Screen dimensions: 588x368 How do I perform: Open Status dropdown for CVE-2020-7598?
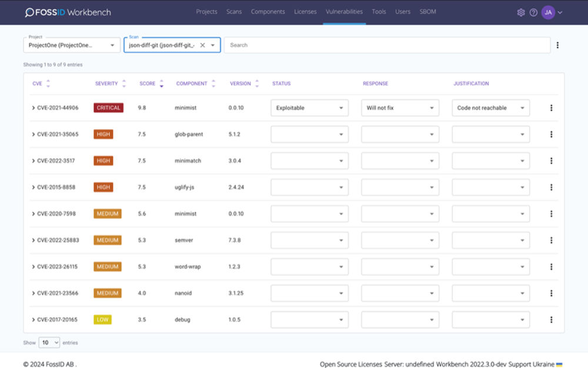[x=309, y=213]
